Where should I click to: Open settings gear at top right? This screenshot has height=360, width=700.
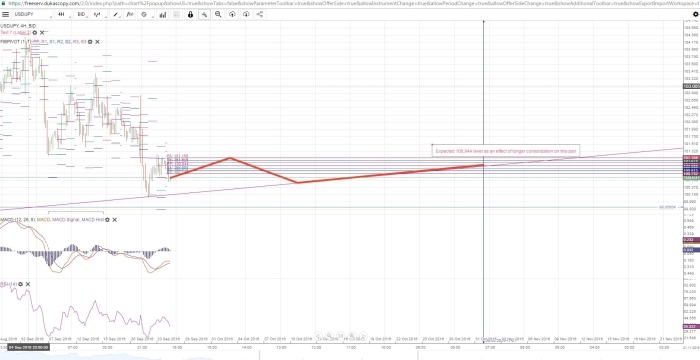(x=695, y=14)
